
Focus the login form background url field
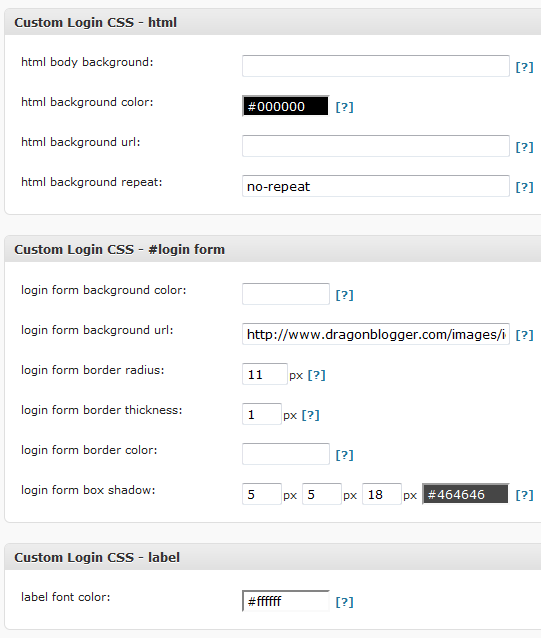coord(376,334)
